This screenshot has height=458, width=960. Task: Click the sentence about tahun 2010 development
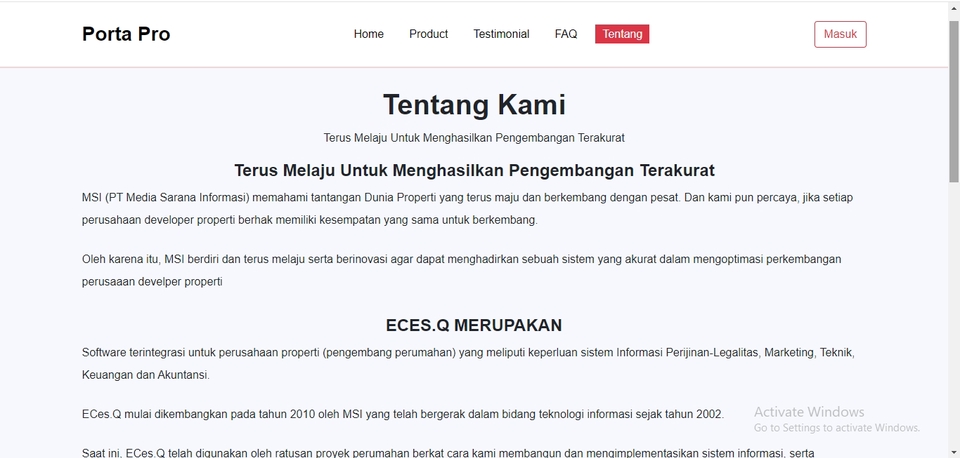[x=403, y=415]
